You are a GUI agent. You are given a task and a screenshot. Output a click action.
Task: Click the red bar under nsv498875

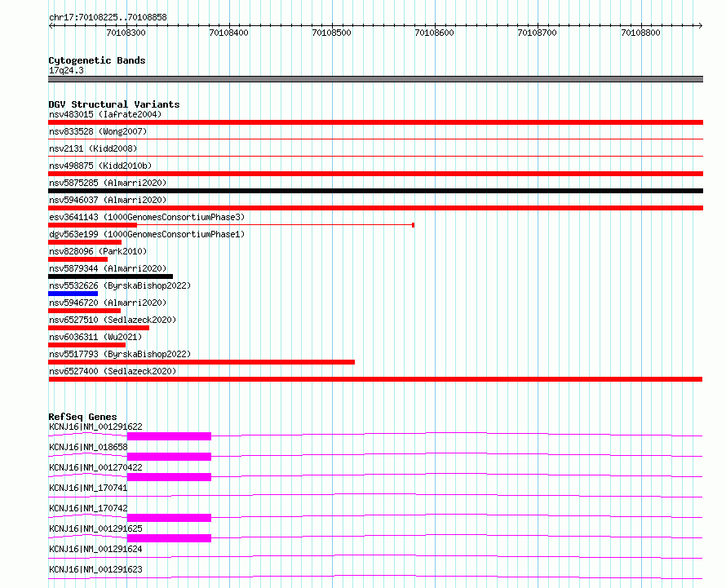[x=375, y=174]
